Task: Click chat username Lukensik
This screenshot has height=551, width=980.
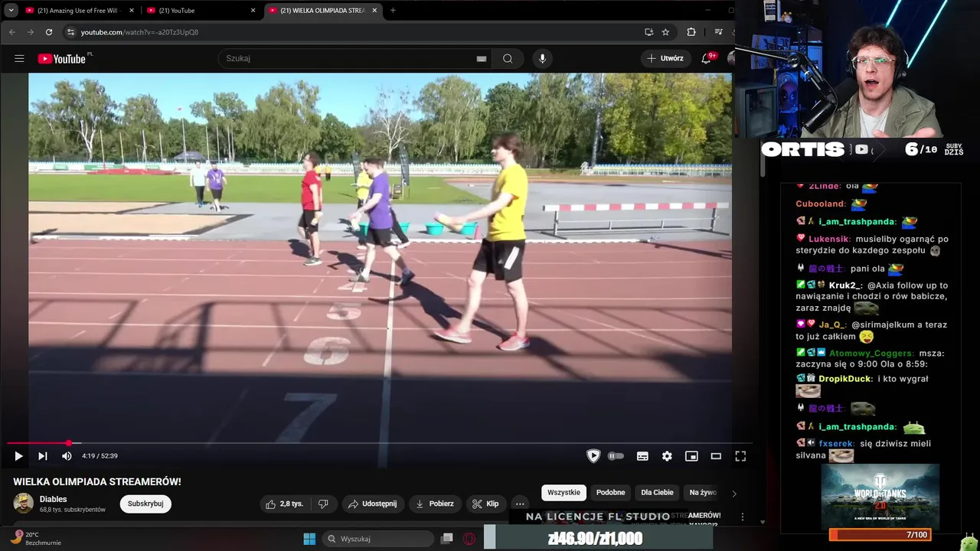Action: [829, 239]
